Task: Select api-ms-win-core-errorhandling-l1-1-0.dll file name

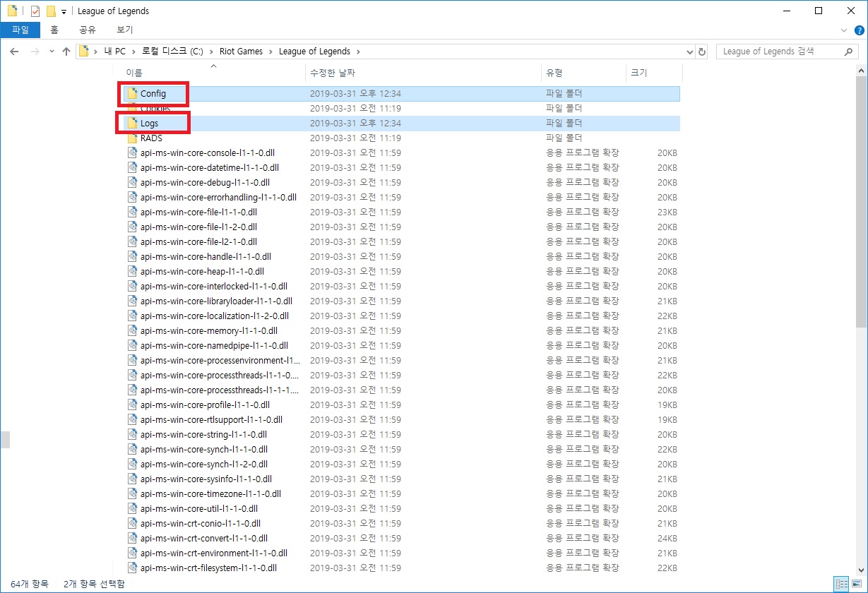Action: click(218, 198)
